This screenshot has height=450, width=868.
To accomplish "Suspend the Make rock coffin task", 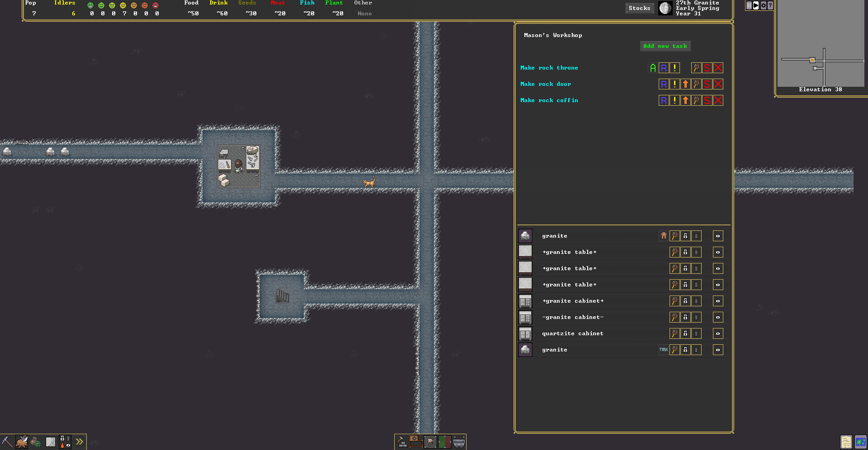I will (707, 100).
